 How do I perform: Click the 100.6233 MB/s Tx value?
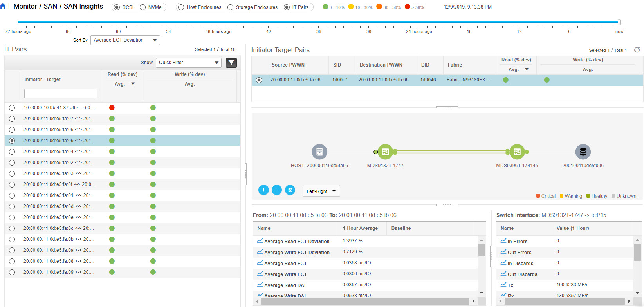pos(572,285)
